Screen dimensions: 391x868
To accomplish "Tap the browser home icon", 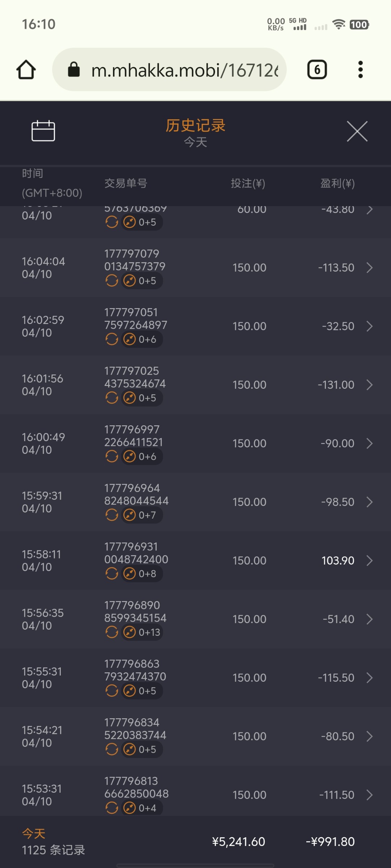I will 26,69.
